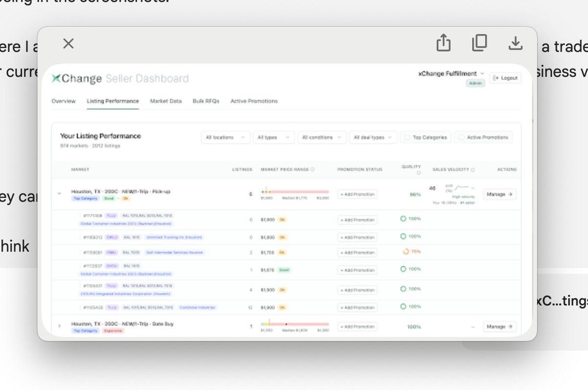Click the 100% quality ring for #1112837
This screenshot has height=390, width=588.
point(403,269)
